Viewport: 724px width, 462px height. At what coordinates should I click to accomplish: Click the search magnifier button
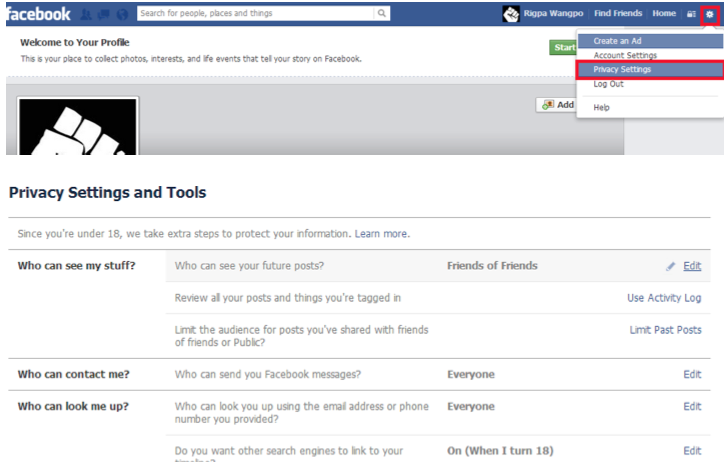(381, 13)
